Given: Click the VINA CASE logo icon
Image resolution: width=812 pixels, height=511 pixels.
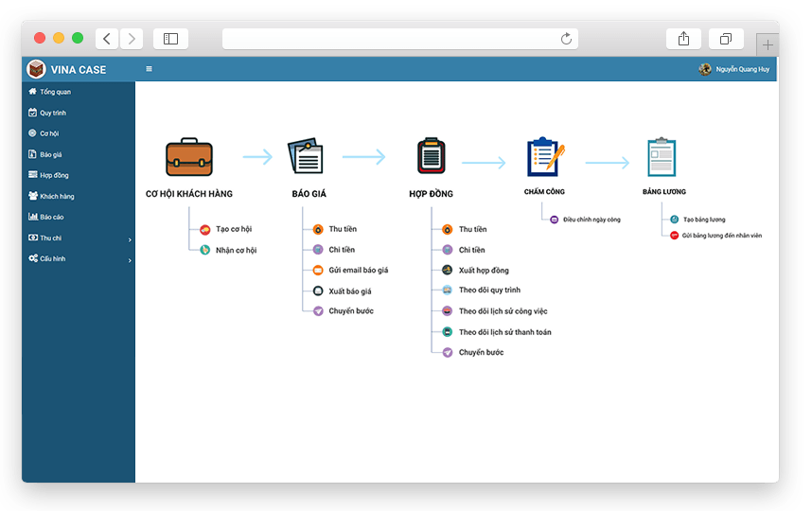Looking at the screenshot, I should [36, 69].
